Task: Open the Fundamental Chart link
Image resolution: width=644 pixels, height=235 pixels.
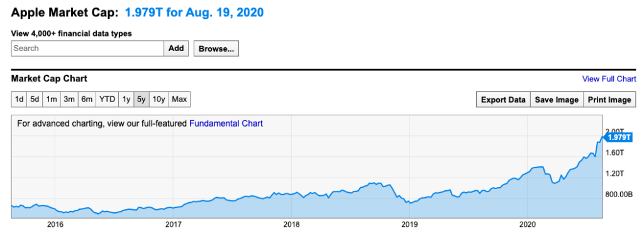Action: (x=226, y=123)
